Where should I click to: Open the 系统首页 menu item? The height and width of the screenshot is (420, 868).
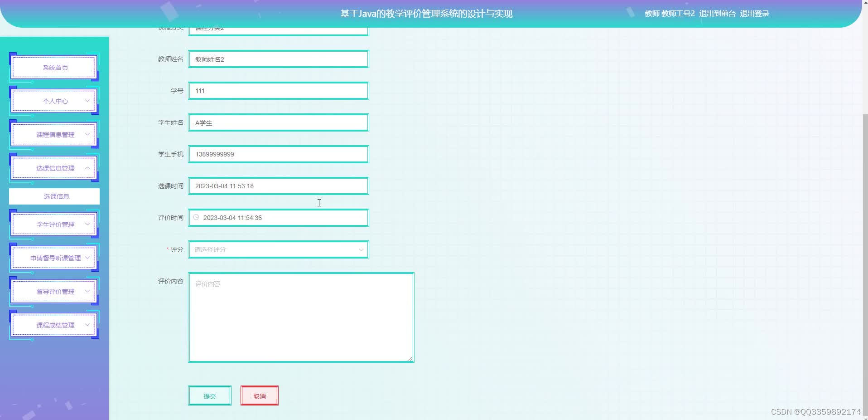[54, 68]
